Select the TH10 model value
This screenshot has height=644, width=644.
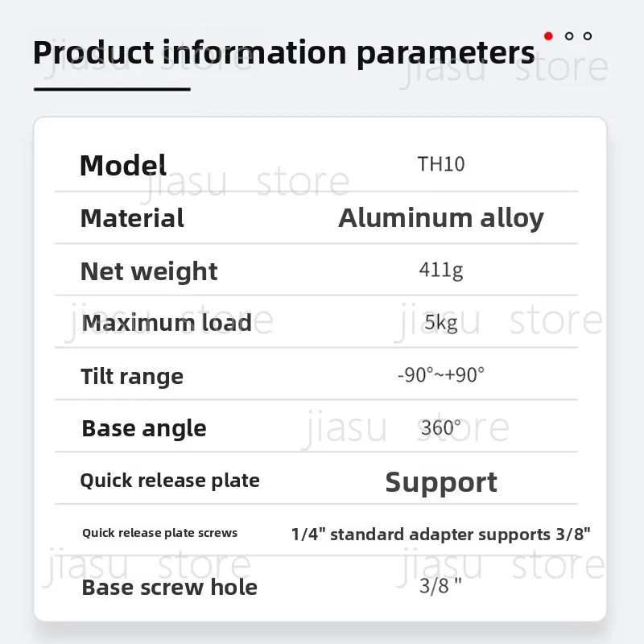point(441,164)
